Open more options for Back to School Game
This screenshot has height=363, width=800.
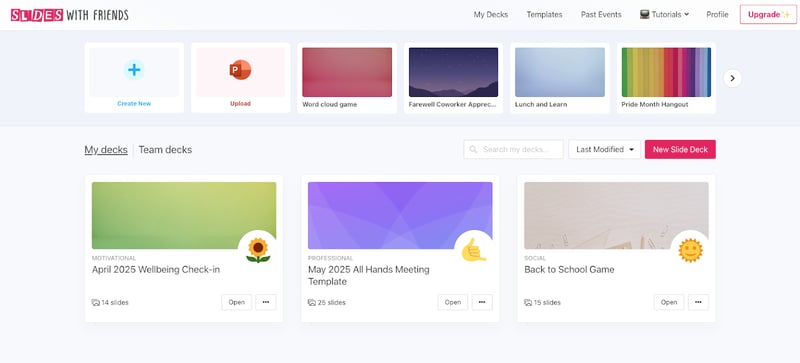(698, 302)
